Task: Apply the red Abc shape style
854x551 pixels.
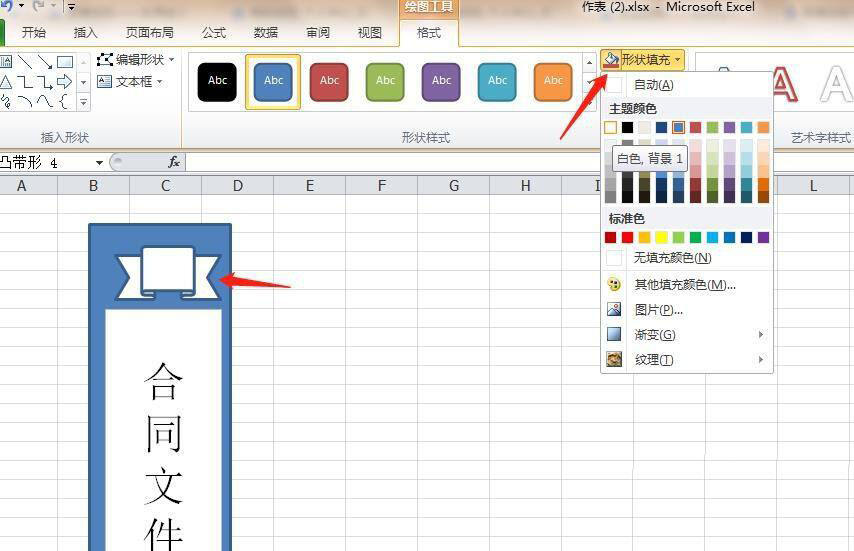Action: point(329,81)
